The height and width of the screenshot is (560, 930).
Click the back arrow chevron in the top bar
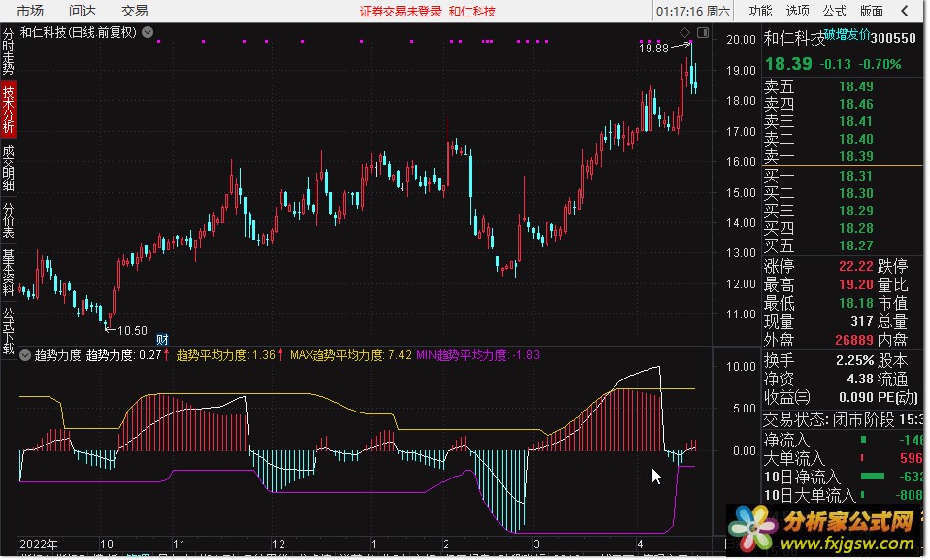pyautogui.click(x=905, y=11)
